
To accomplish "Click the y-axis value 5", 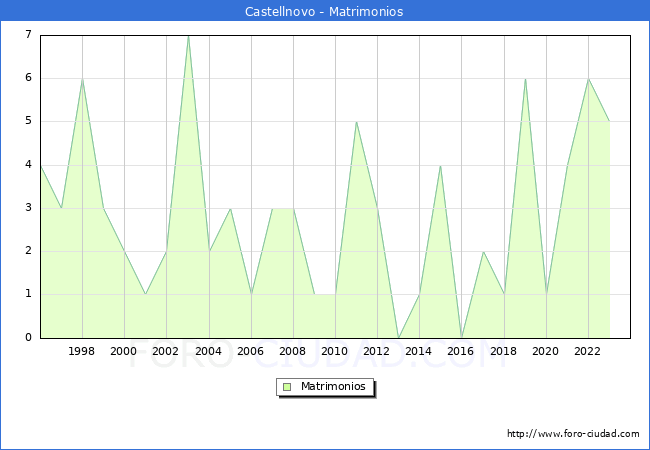I will tap(28, 121).
